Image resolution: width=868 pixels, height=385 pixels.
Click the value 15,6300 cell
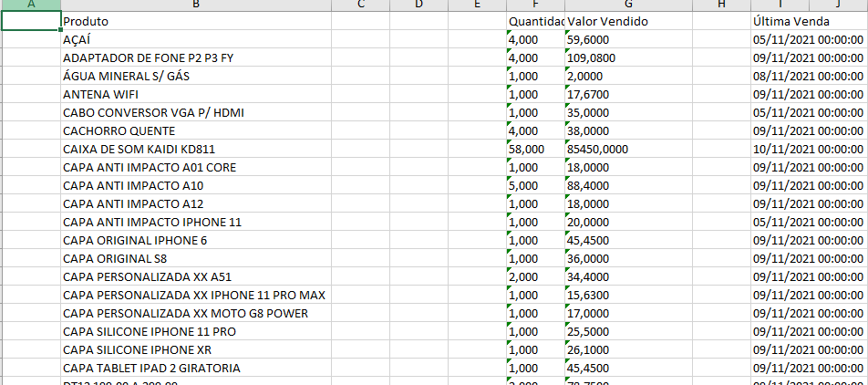629,296
